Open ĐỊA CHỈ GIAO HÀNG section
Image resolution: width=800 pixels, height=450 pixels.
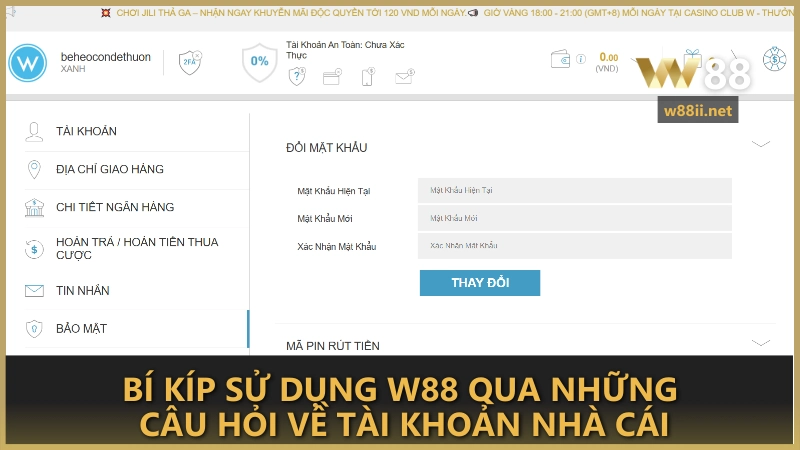(x=137, y=169)
